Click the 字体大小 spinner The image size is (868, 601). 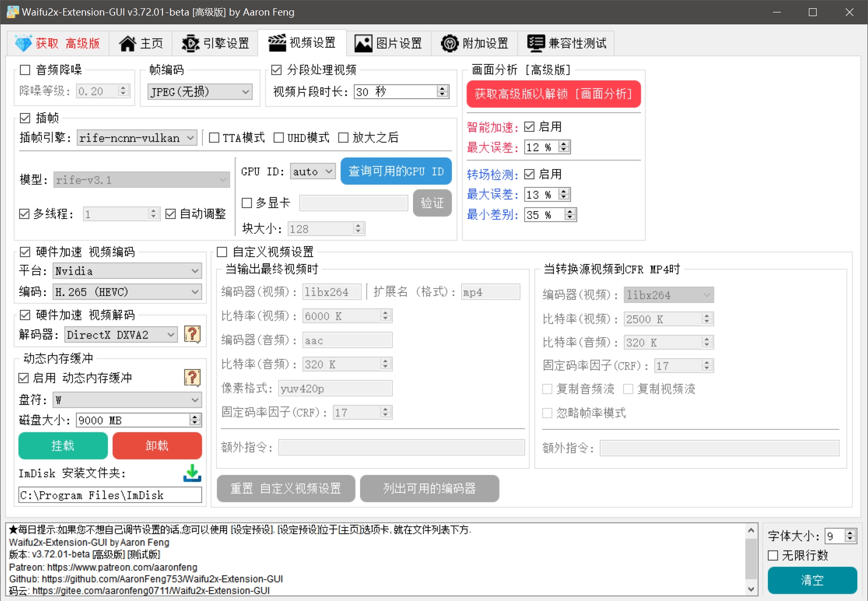pyautogui.click(x=841, y=536)
